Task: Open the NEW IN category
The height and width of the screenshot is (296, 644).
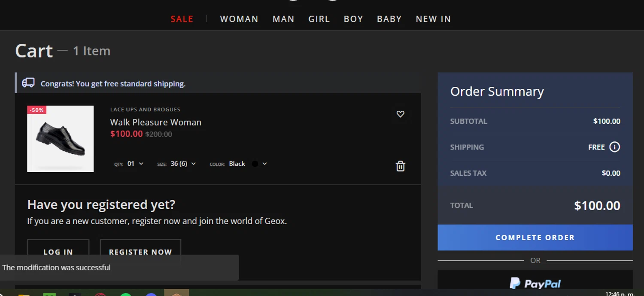Action: (x=433, y=19)
